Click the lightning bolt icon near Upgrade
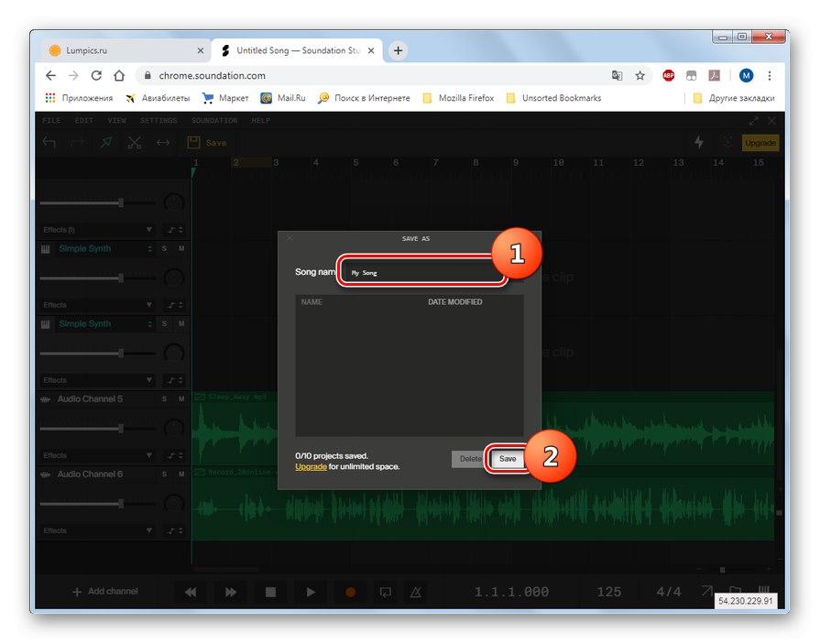 tap(699, 142)
